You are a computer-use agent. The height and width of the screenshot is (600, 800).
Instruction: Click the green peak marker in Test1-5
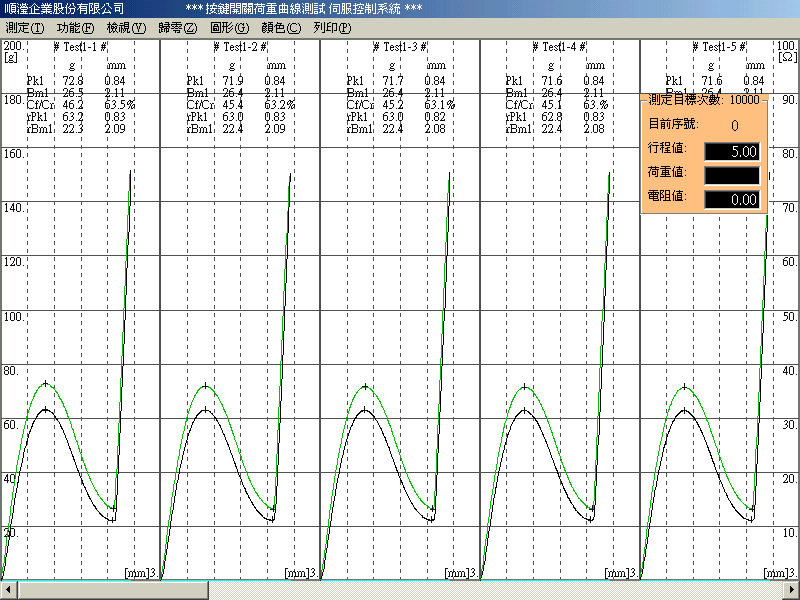tap(685, 387)
